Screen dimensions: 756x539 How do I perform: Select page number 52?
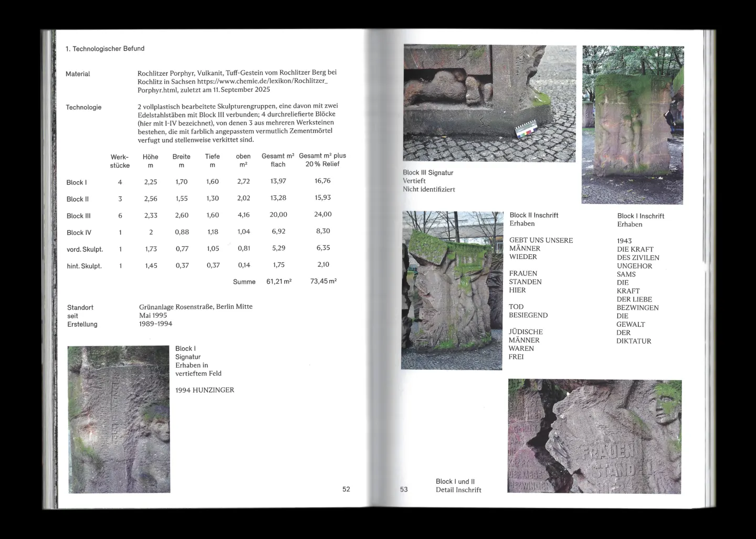tap(346, 489)
